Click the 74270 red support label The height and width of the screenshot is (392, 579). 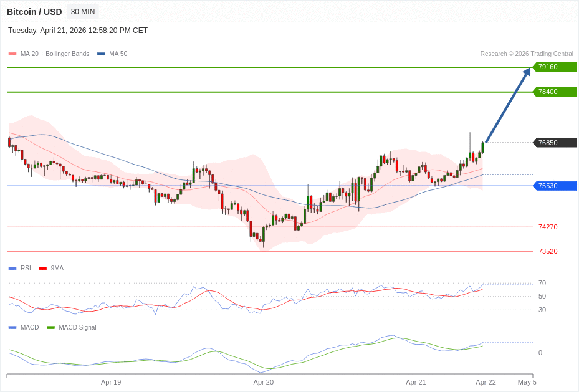pyautogui.click(x=548, y=227)
